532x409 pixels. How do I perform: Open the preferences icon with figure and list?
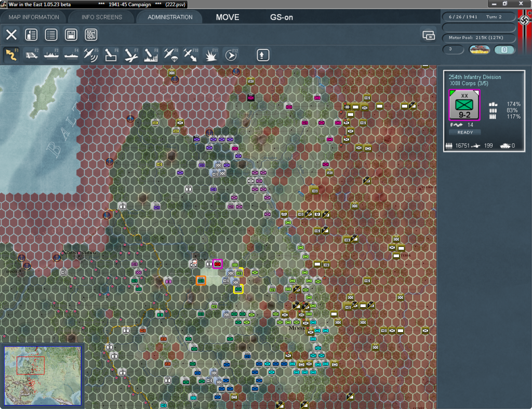point(31,35)
